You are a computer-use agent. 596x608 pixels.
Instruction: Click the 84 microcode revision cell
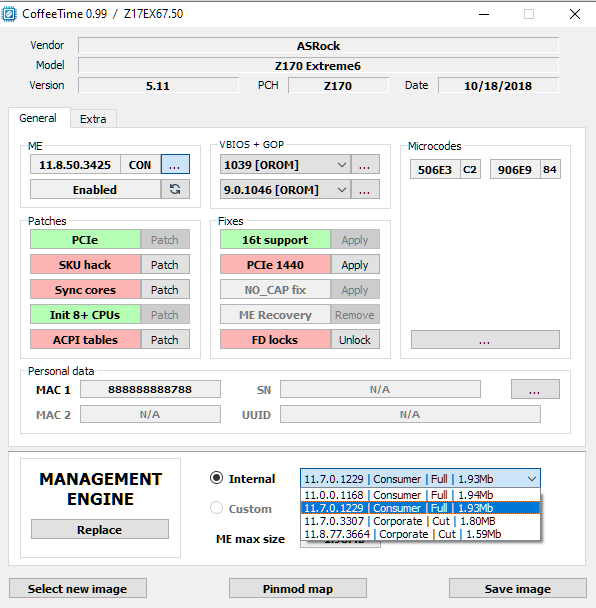pyautogui.click(x=550, y=169)
